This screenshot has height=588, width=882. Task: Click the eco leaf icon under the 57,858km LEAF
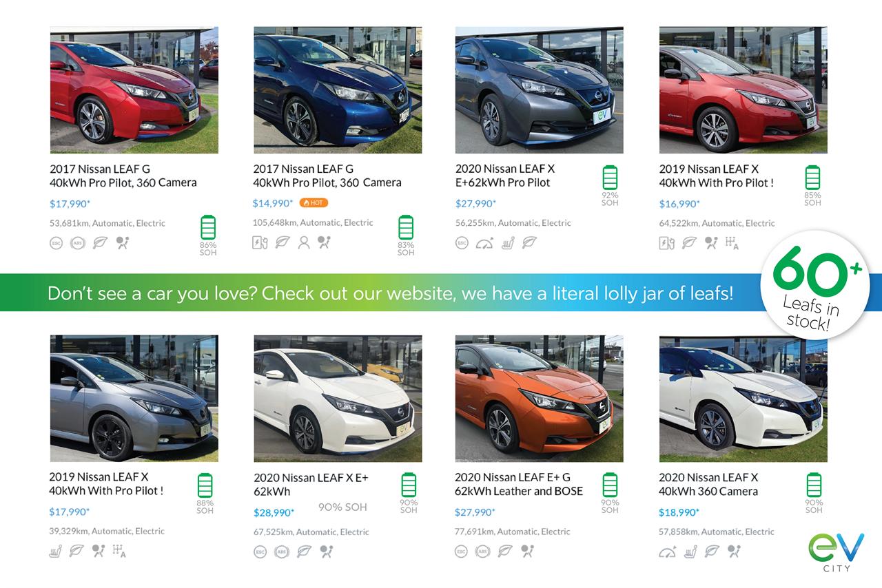point(712,551)
